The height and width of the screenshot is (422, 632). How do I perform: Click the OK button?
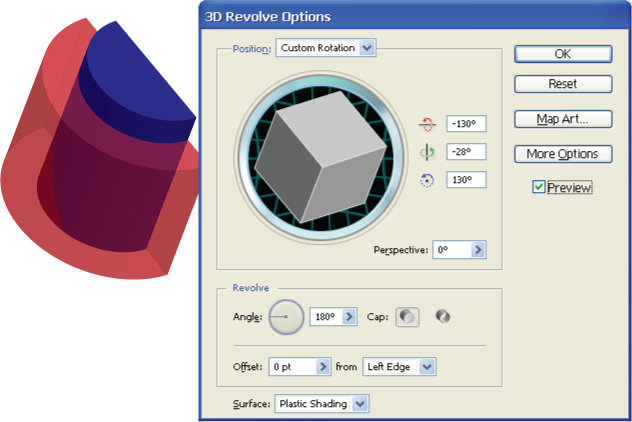(x=563, y=54)
